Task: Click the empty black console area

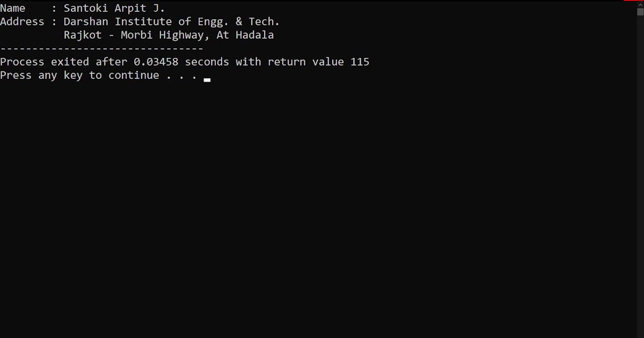Action: coord(317,209)
